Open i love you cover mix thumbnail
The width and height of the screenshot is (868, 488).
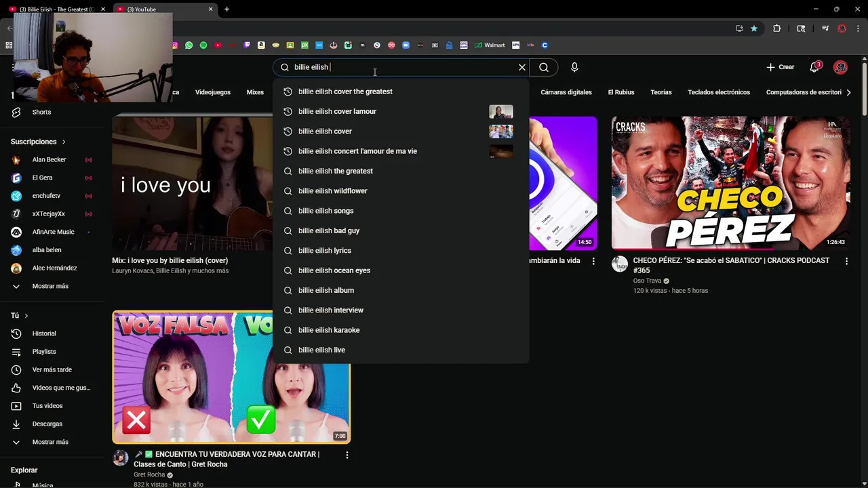coord(193,183)
